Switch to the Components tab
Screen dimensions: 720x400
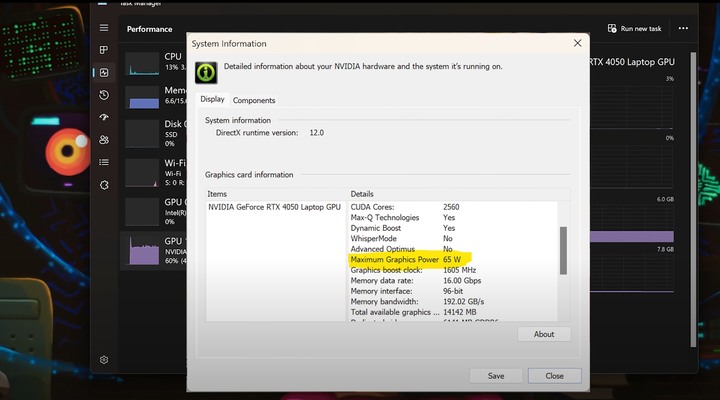(254, 100)
